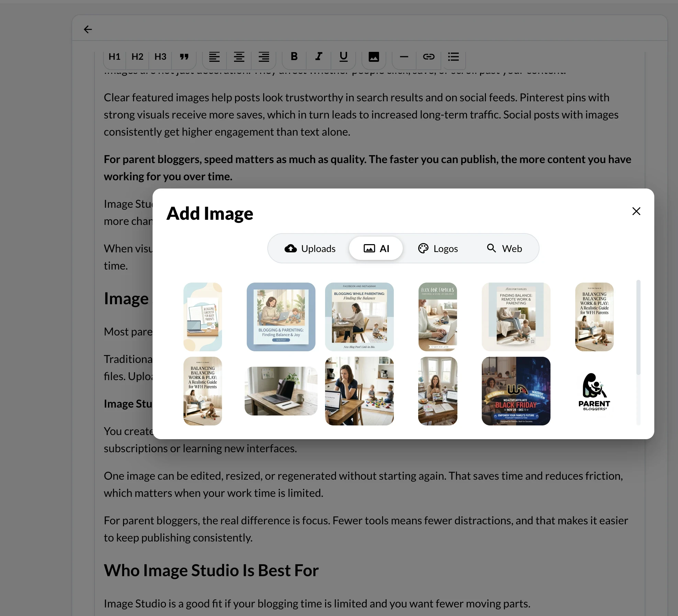Toggle underline formatting

click(x=343, y=57)
